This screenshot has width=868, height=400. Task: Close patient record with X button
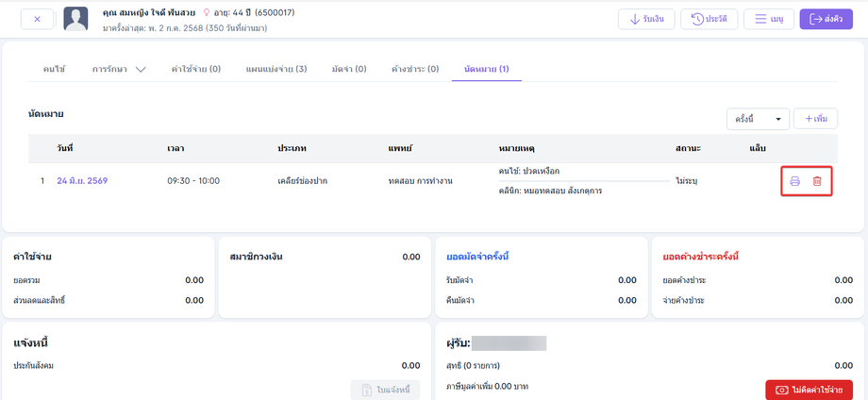pyautogui.click(x=37, y=20)
